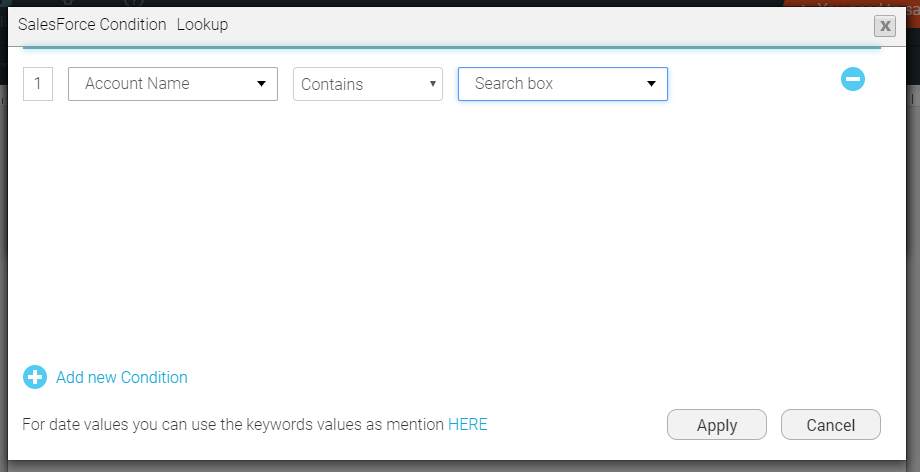The image size is (920, 472).
Task: Open the Contains operator dropdown
Action: click(x=367, y=84)
